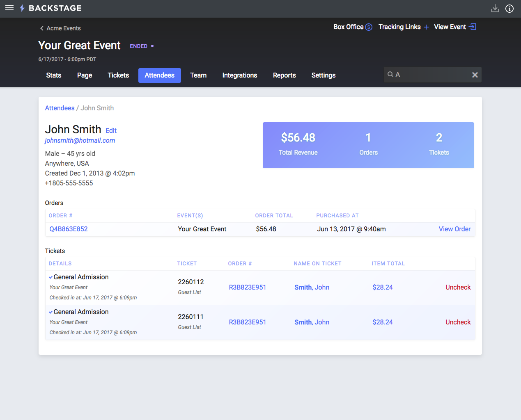Image resolution: width=521 pixels, height=420 pixels.
Task: Open the Team tab
Action: [x=198, y=75]
